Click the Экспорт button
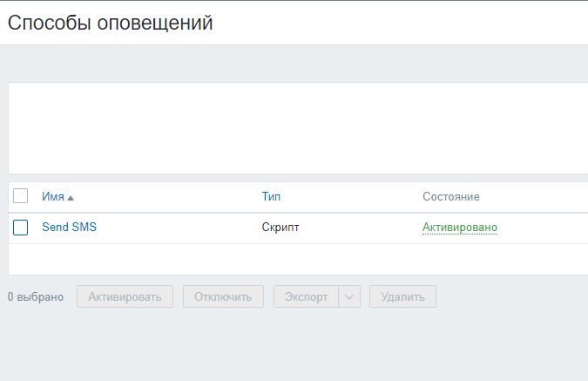 pos(306,296)
